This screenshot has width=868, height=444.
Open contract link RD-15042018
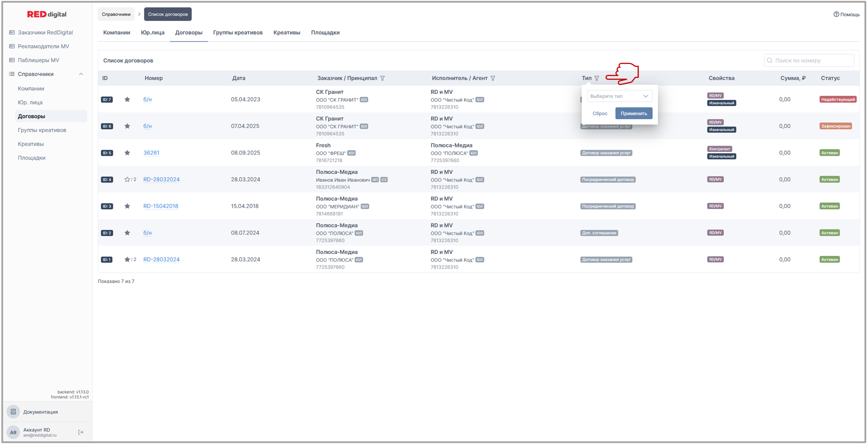pos(161,206)
